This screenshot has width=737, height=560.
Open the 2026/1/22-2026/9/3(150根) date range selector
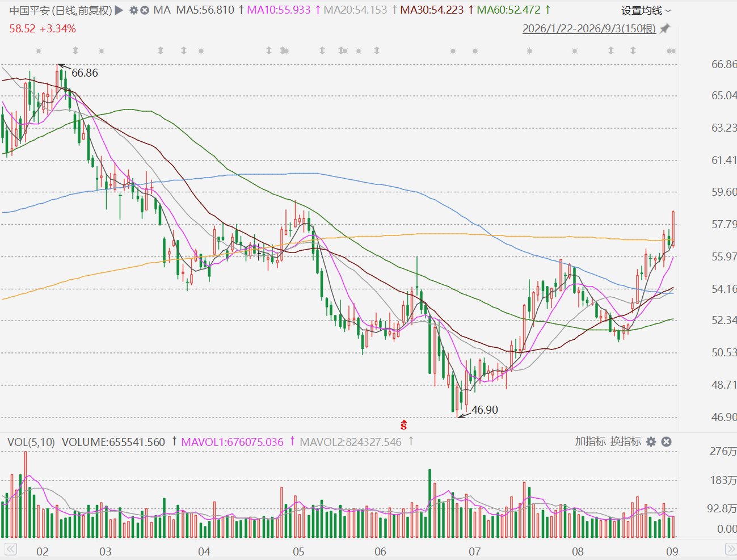coord(589,28)
